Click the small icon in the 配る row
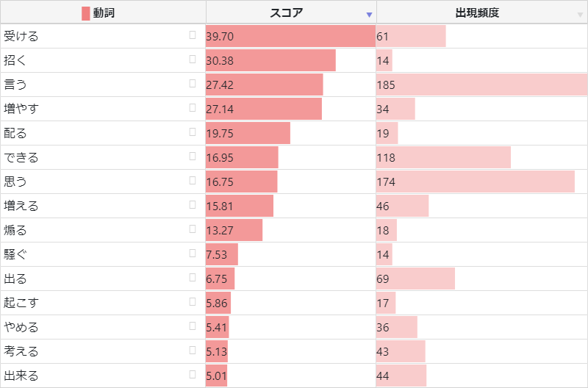The width and height of the screenshot is (588, 388). point(193,132)
